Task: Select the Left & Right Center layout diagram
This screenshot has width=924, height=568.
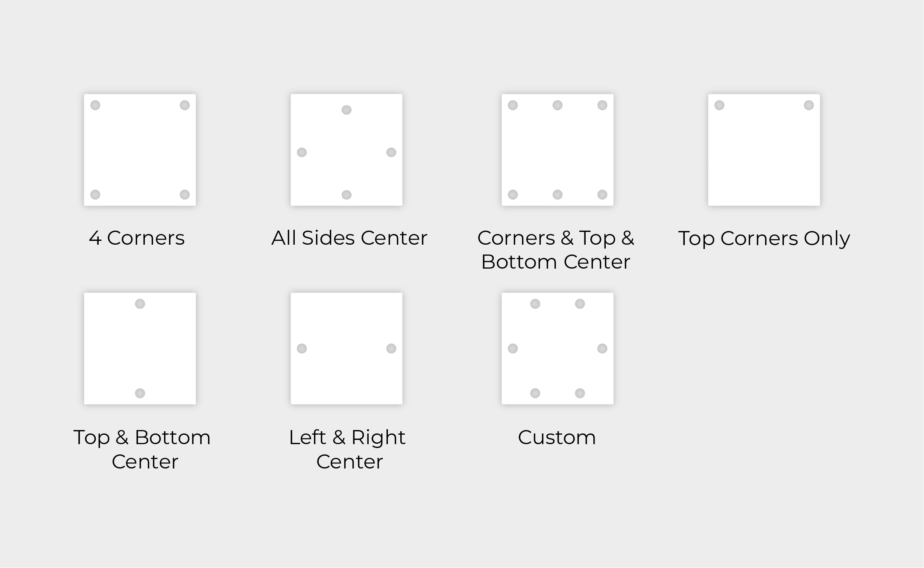Action: click(x=346, y=348)
